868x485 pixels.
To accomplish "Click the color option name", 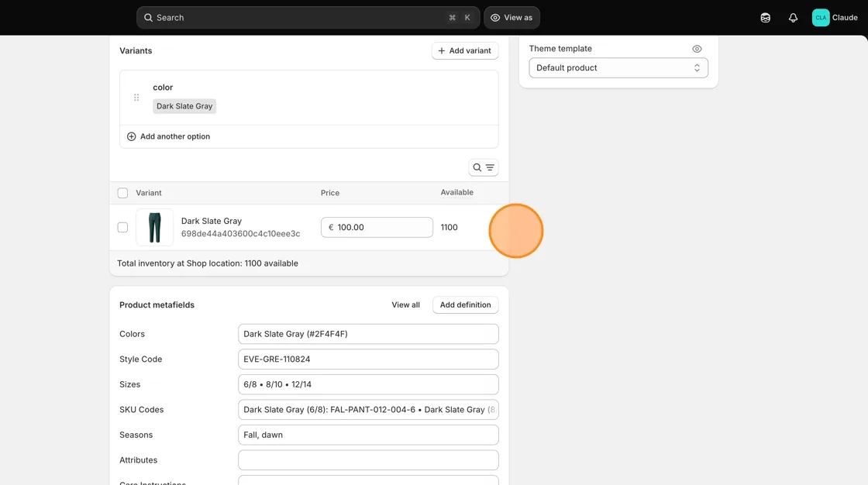I will (x=163, y=88).
